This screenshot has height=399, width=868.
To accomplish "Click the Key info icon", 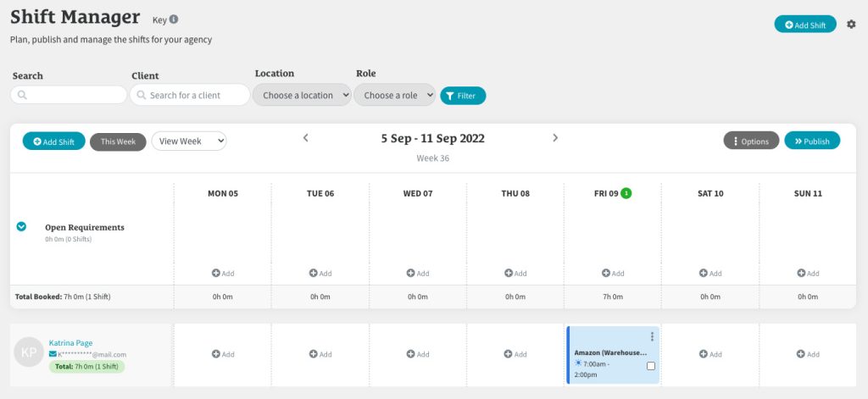I will coord(174,19).
